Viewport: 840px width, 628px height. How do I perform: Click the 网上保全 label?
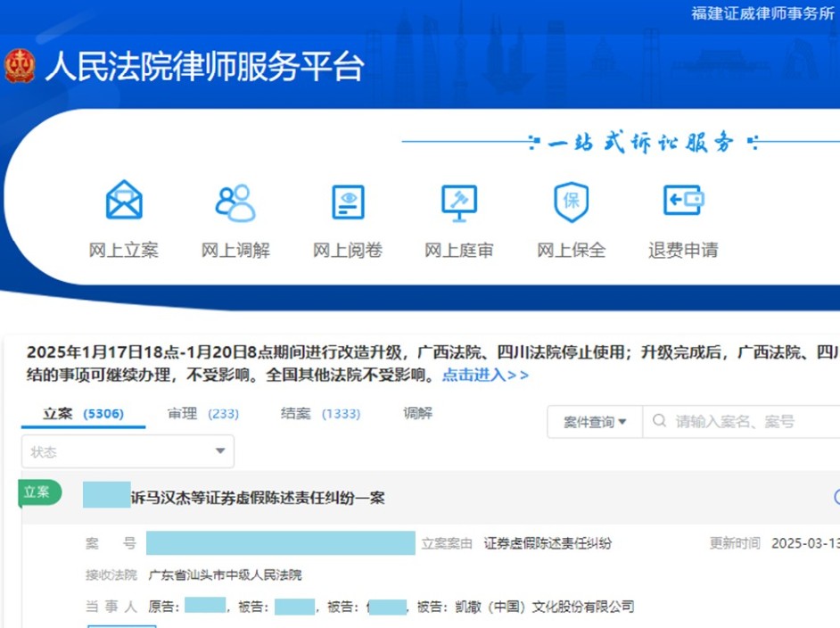(x=572, y=251)
